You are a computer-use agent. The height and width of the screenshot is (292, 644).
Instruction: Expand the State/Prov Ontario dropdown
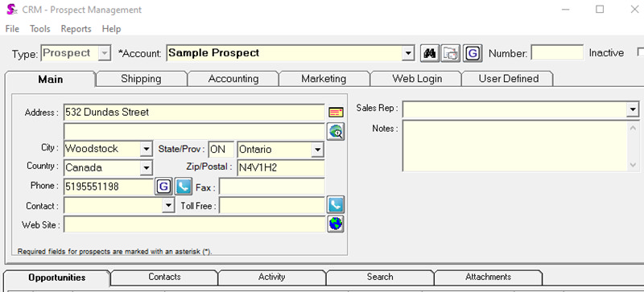point(317,150)
